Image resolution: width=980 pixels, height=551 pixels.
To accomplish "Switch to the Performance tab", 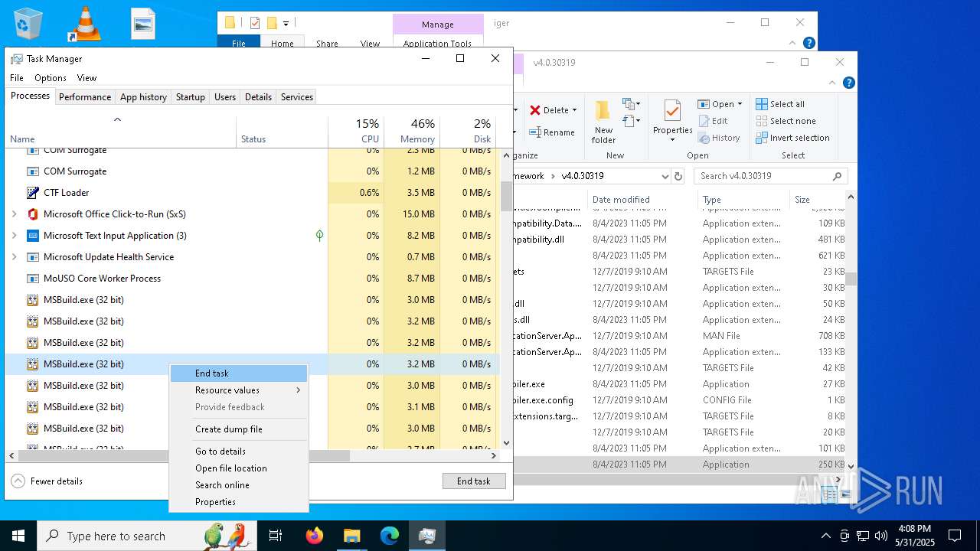I will click(x=85, y=97).
